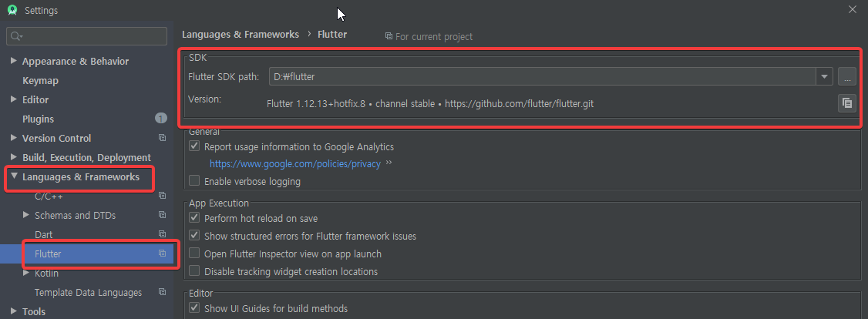
Task: Click the Flutter version text line
Action: coord(430,103)
